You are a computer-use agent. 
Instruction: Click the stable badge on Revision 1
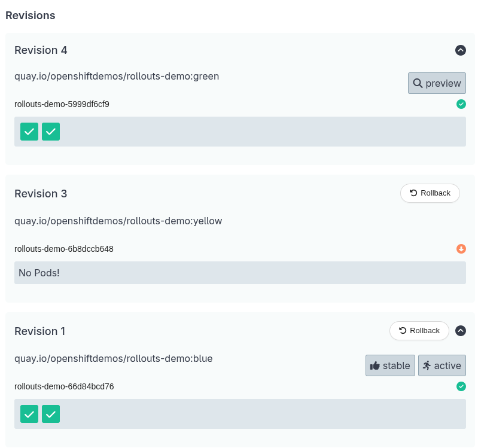390,365
